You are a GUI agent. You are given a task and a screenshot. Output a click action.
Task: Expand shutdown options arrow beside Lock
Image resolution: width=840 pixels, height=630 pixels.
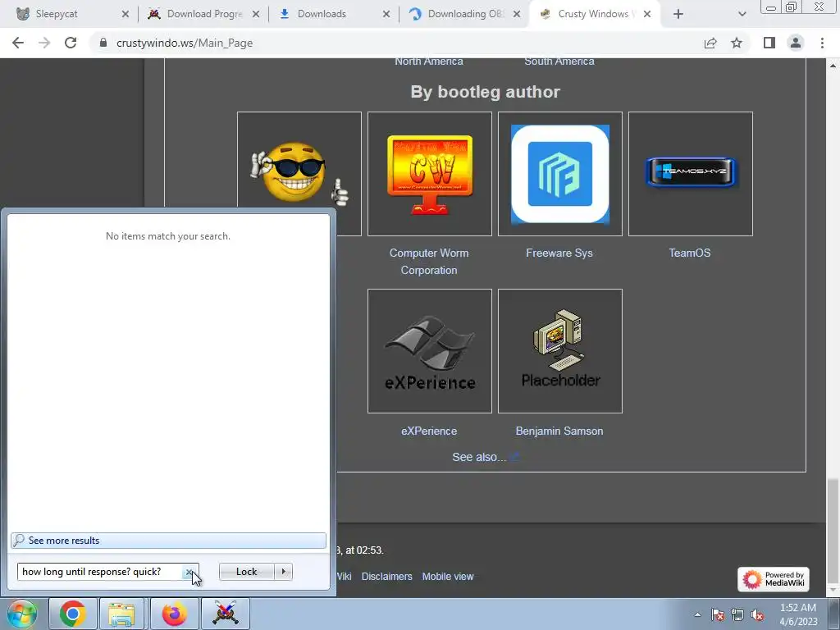tap(283, 572)
